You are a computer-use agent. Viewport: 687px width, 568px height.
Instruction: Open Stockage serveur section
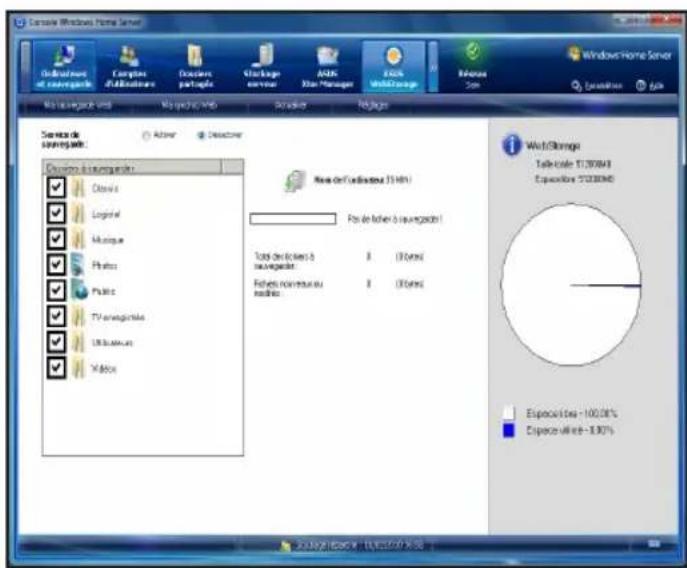[x=262, y=67]
